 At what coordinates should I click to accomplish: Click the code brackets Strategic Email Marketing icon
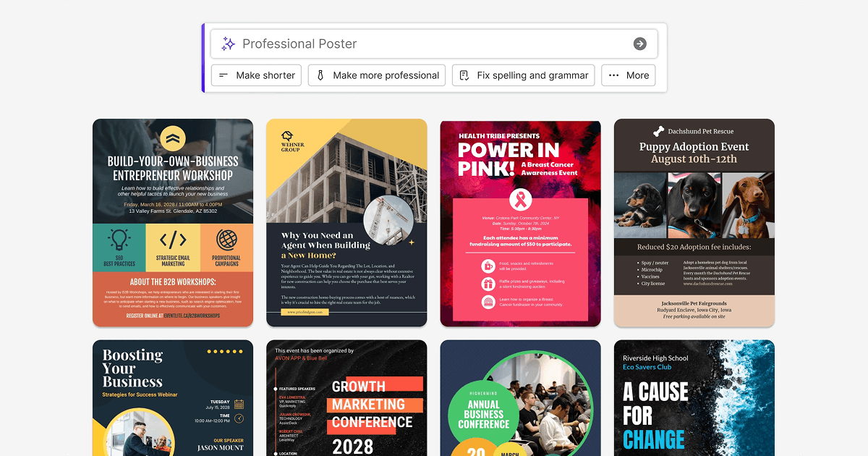click(173, 240)
